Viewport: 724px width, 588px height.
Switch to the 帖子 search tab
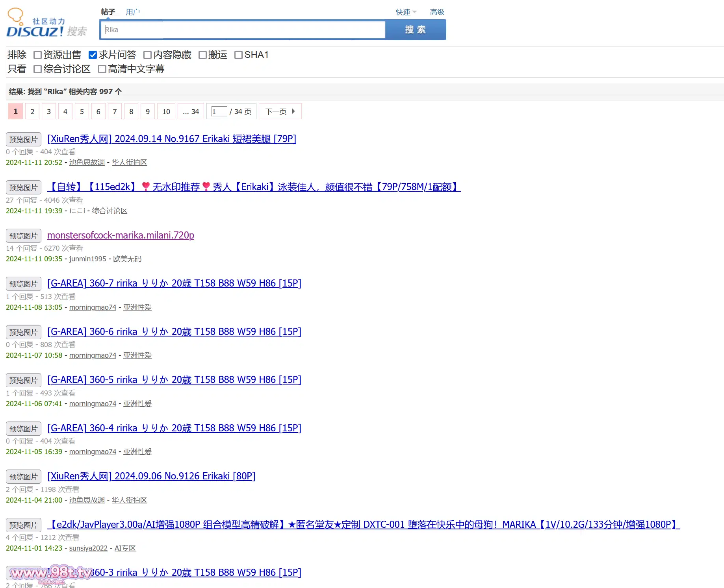tap(108, 12)
